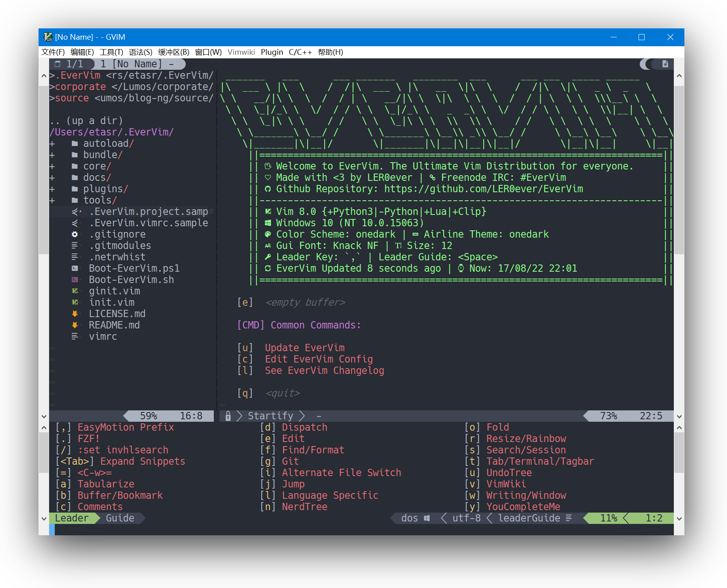
Task: Expand the tools directory node
Action: [x=52, y=200]
